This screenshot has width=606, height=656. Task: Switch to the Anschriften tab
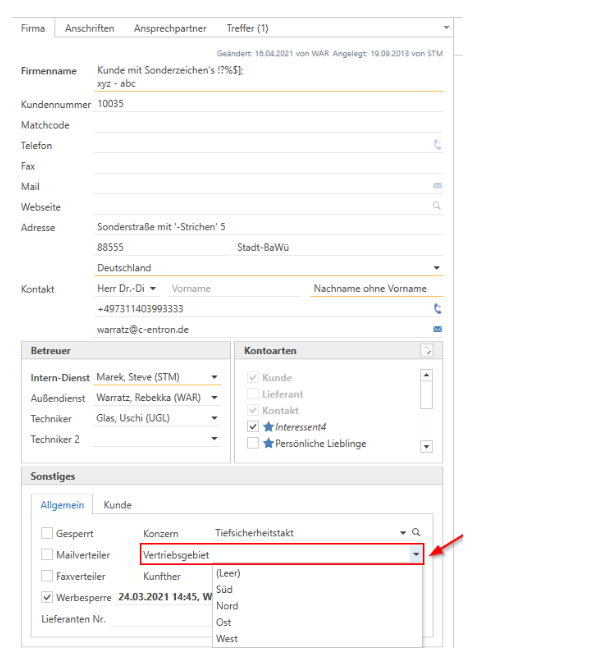coord(89,28)
